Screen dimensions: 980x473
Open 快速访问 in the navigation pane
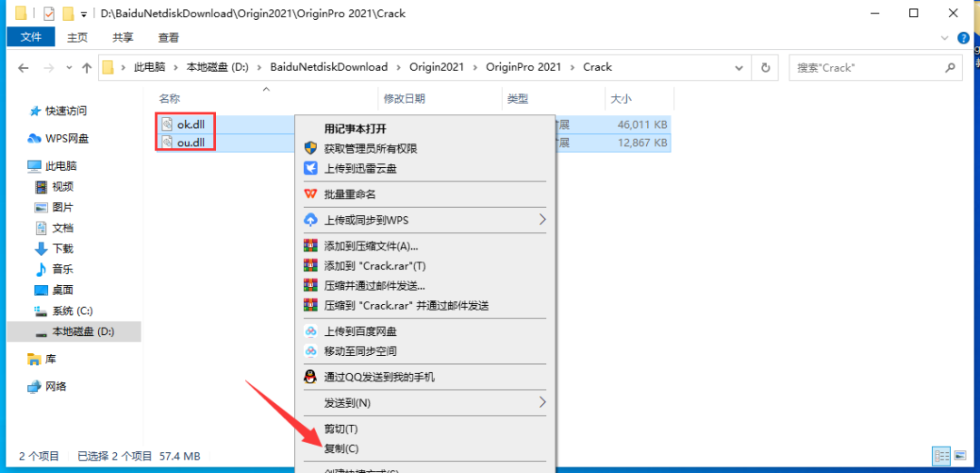tap(65, 111)
